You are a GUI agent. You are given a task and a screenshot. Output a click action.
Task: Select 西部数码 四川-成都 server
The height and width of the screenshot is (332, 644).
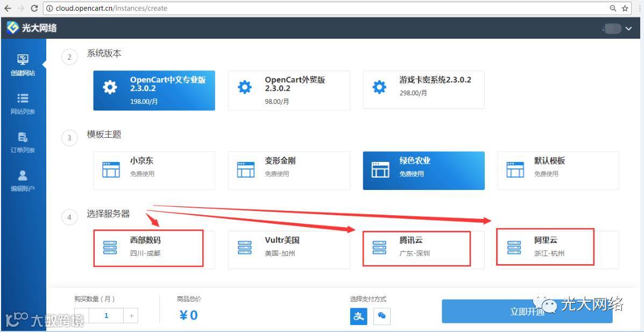(x=154, y=250)
